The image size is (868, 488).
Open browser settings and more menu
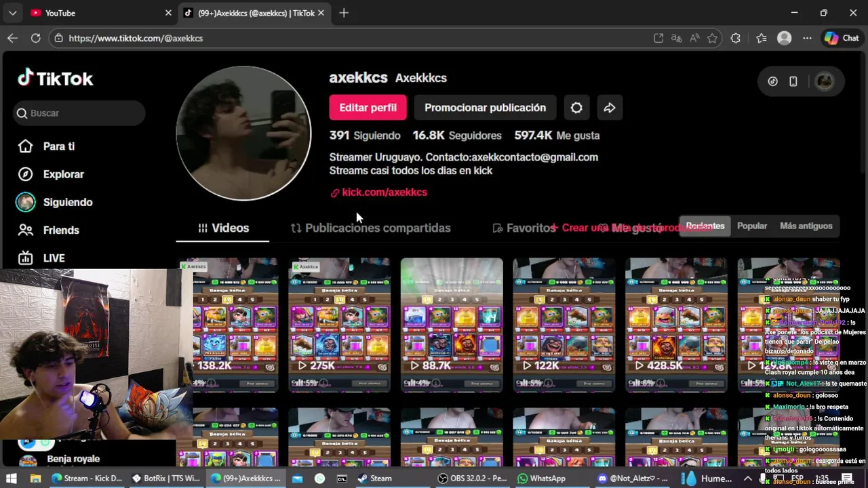click(807, 39)
